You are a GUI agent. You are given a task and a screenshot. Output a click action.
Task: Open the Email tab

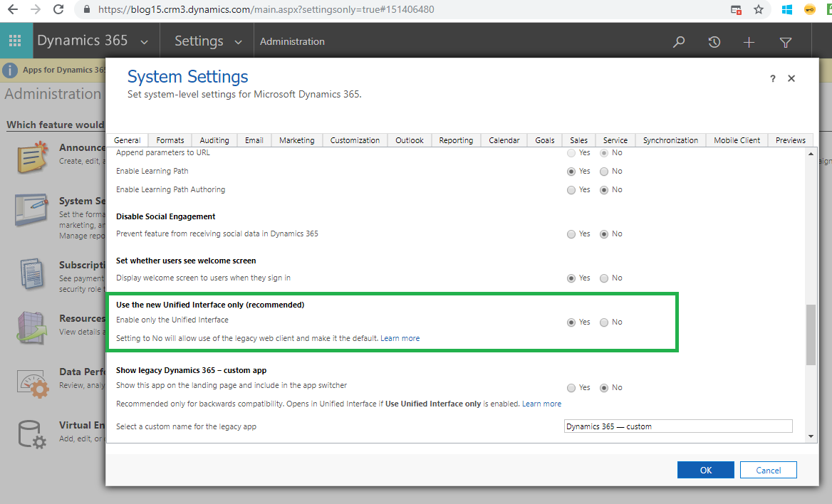[254, 140]
